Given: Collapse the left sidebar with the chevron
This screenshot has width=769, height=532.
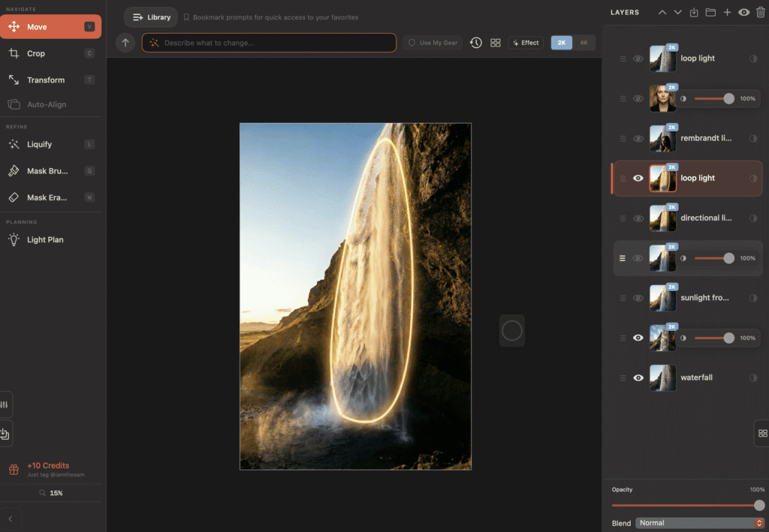Looking at the screenshot, I should click(x=11, y=518).
